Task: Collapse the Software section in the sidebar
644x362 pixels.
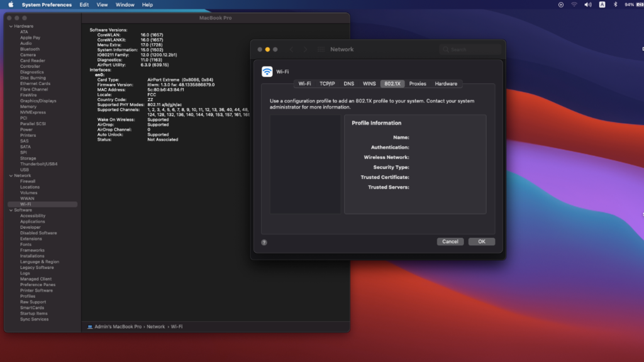Action: click(x=10, y=210)
